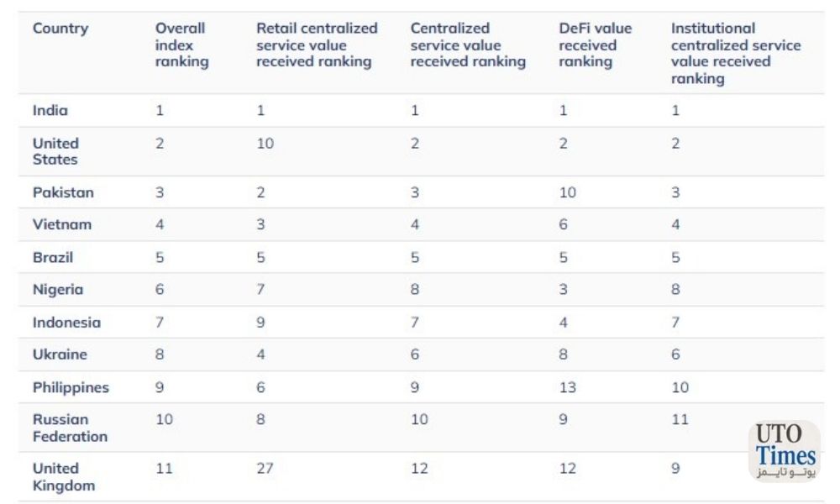Select the Country column header
The height and width of the screenshot is (504, 840).
60,29
